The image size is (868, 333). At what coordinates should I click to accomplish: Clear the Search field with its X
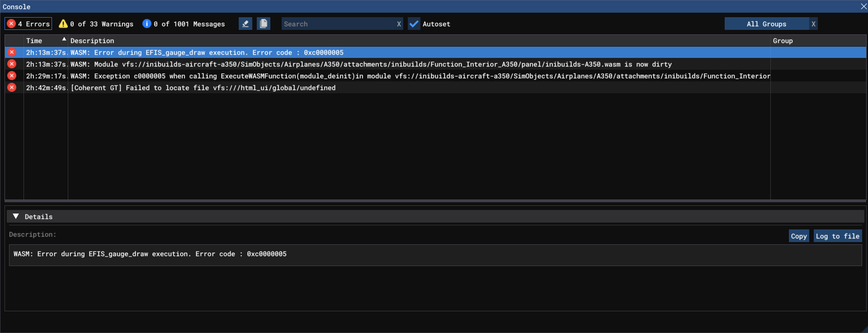point(399,24)
